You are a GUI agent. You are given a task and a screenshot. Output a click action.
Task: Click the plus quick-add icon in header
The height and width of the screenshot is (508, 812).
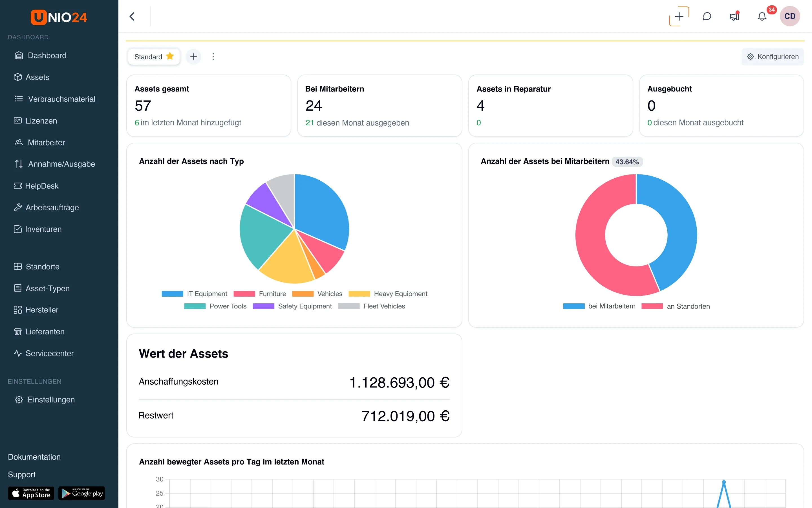[679, 16]
